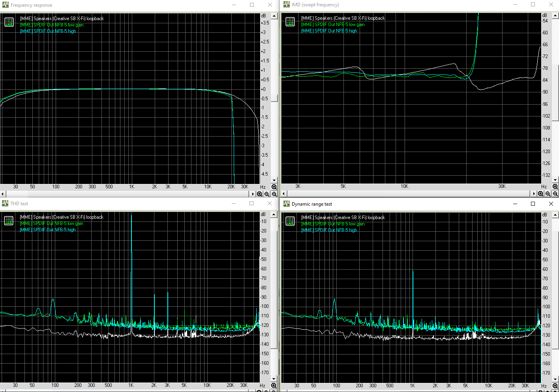
Task: Click right arrow of Frequency response horizontal scrollbar
Action: tap(253, 194)
